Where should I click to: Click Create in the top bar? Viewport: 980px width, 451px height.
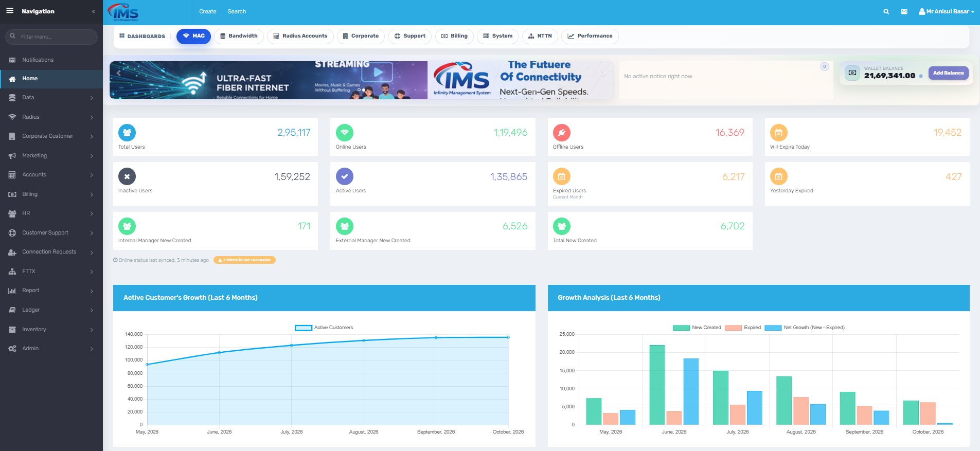(x=208, y=11)
